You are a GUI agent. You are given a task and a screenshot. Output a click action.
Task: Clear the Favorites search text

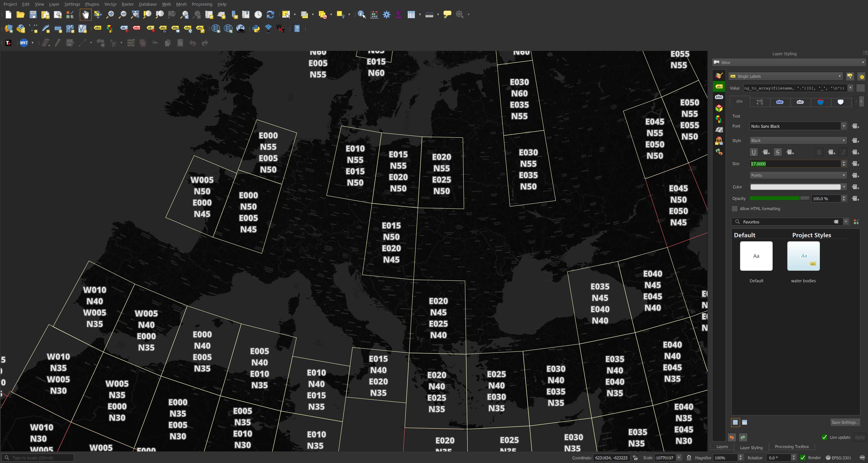[x=836, y=222]
